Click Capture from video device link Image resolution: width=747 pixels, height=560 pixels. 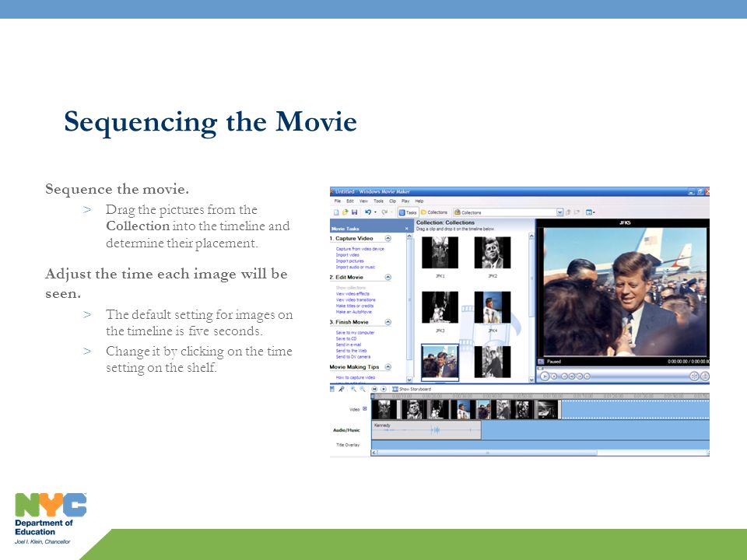point(359,249)
